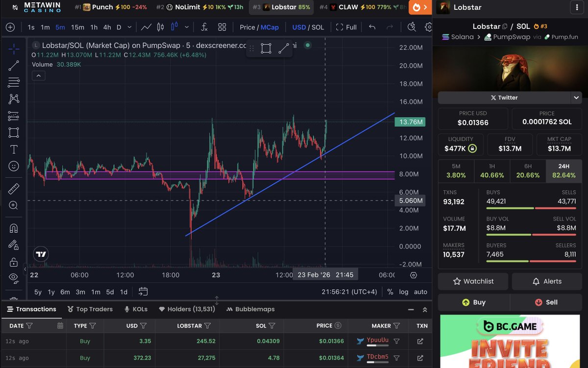Open the Alerts button
Viewport: 588px width, 368px height.
pos(547,281)
